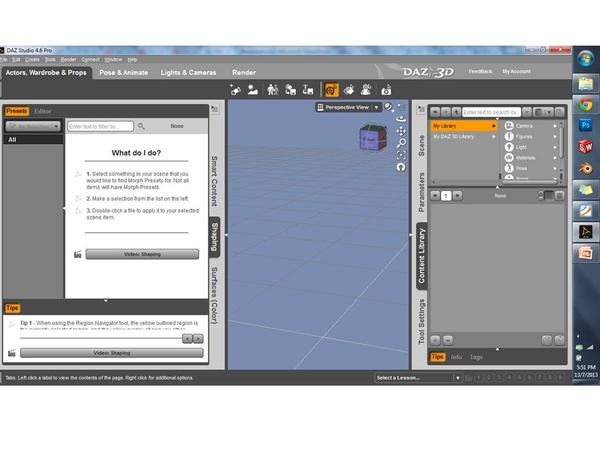
Task: Open Blender from the taskbar
Action: tap(585, 168)
